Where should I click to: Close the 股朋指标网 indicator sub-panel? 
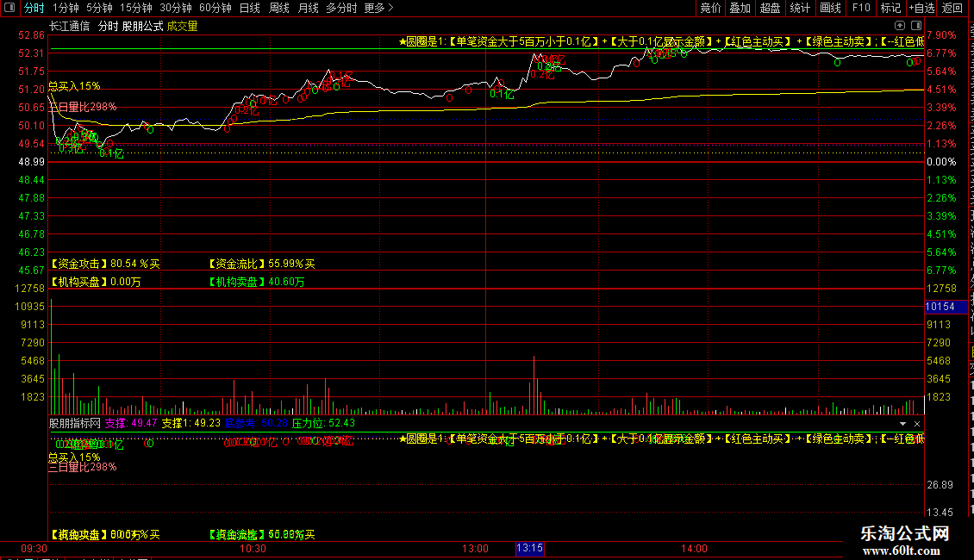pyautogui.click(x=917, y=423)
